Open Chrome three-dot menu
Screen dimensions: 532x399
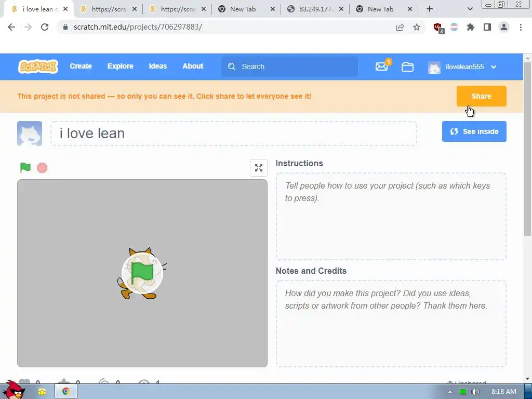click(521, 27)
